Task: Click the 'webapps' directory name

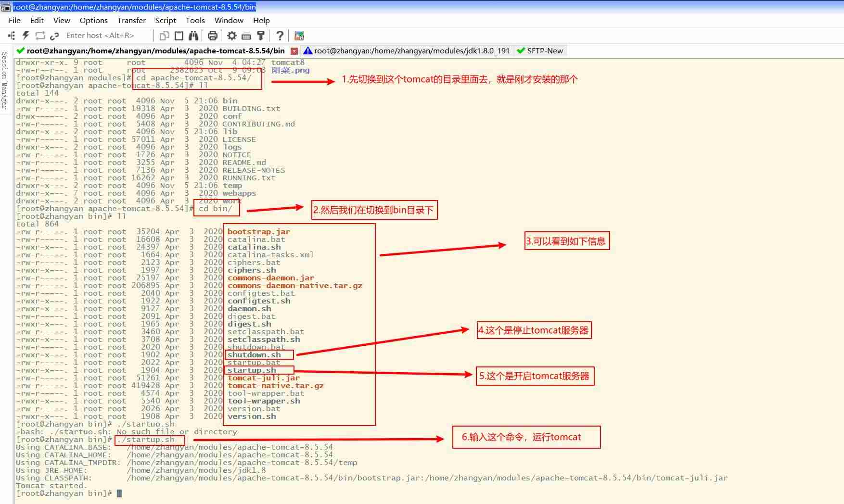Action: pos(239,193)
